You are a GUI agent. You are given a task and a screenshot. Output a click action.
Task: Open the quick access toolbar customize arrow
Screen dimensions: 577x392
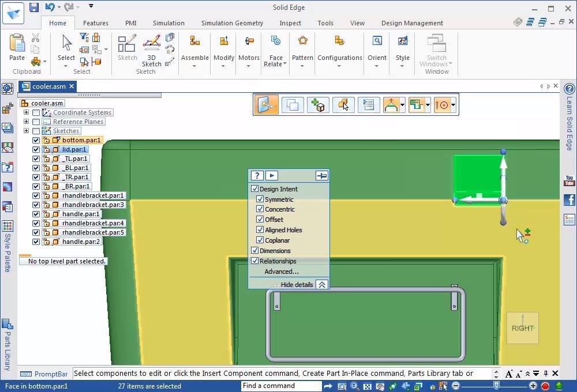(91, 6)
